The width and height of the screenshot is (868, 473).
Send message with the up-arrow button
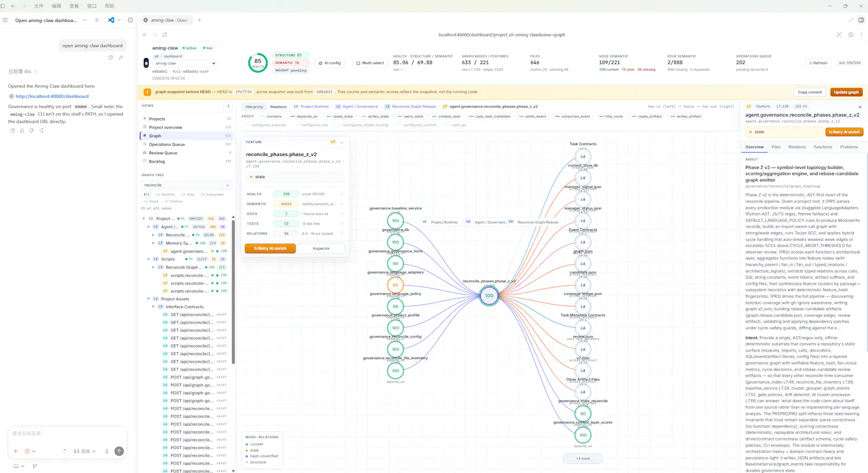(119, 451)
